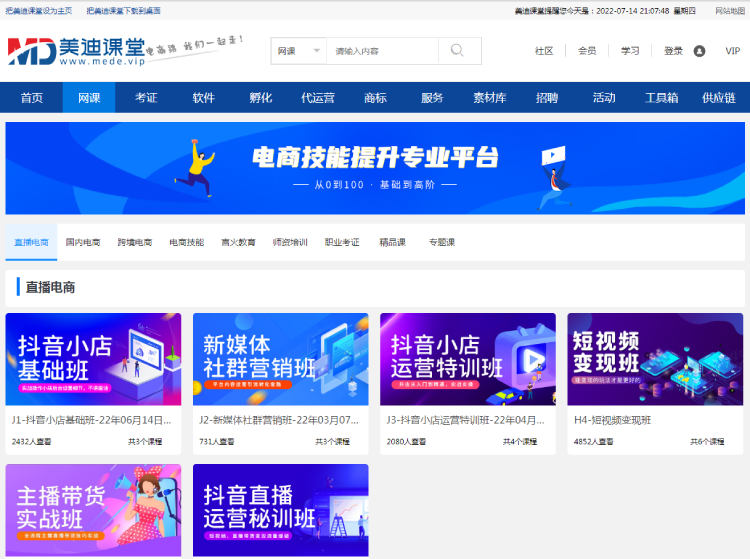Open the 主播带货实战班 course thumbnail
The image size is (750, 559).
[93, 510]
